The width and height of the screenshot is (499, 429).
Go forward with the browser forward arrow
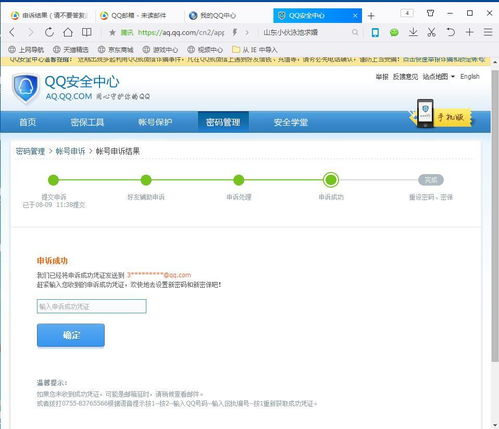[31, 32]
